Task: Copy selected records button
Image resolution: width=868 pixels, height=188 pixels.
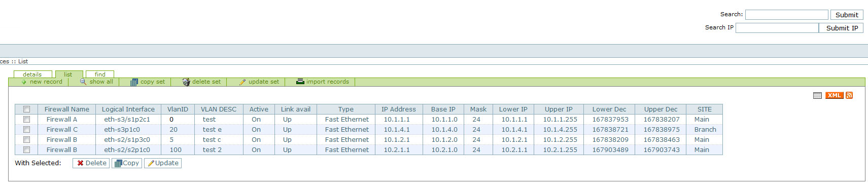Action: point(126,163)
